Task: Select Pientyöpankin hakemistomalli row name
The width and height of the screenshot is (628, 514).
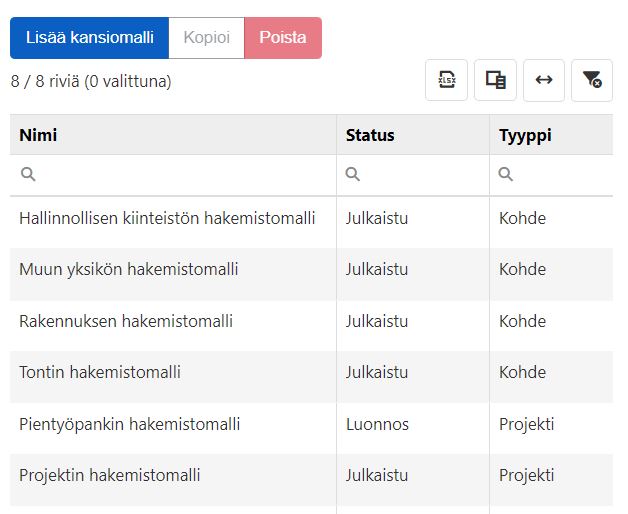Action: pos(129,424)
